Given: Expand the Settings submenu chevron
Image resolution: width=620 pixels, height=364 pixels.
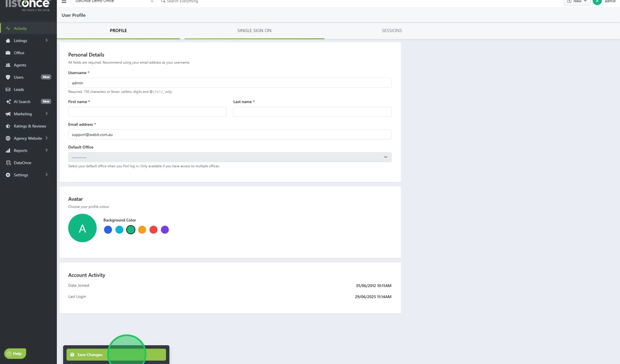Looking at the screenshot, I should pos(46,175).
